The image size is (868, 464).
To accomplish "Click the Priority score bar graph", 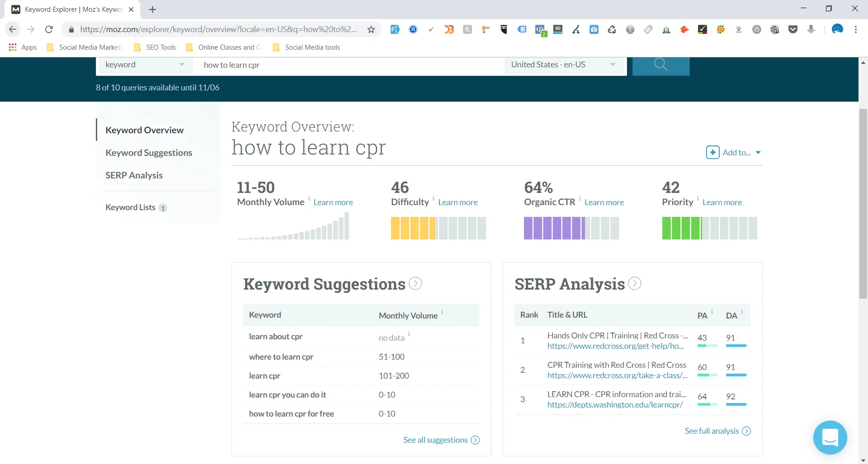I will click(709, 228).
